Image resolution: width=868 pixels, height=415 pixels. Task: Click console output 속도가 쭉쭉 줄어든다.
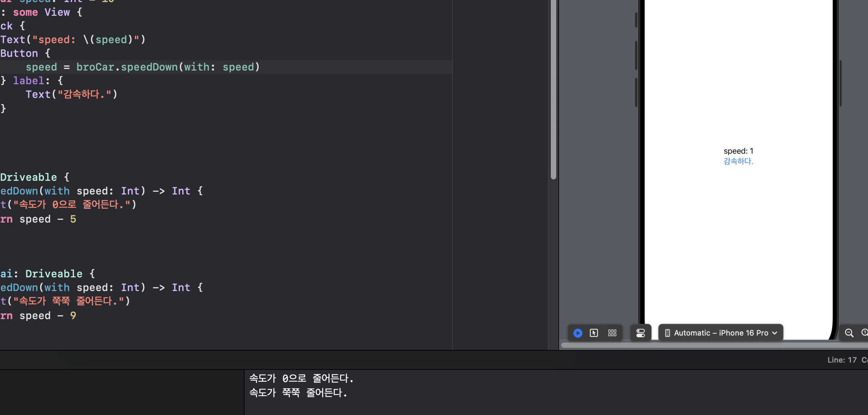click(x=298, y=393)
